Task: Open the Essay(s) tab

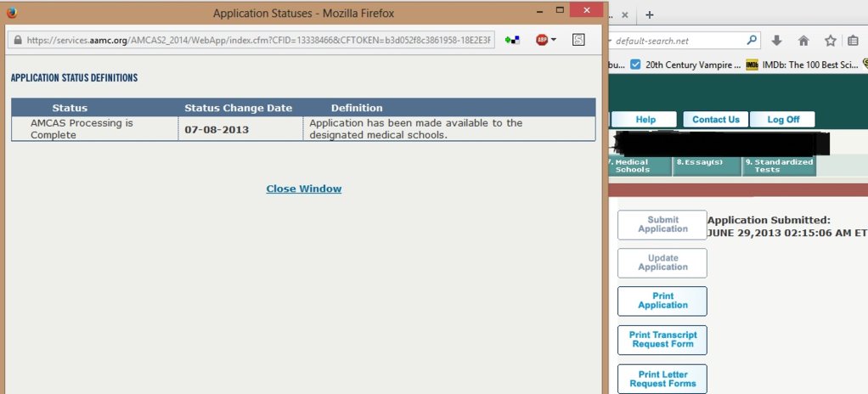Action: pos(707,166)
